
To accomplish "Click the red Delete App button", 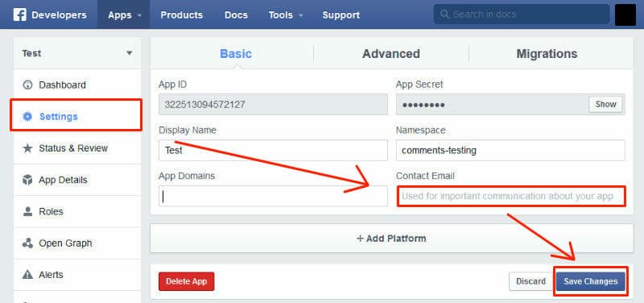I will (x=187, y=281).
